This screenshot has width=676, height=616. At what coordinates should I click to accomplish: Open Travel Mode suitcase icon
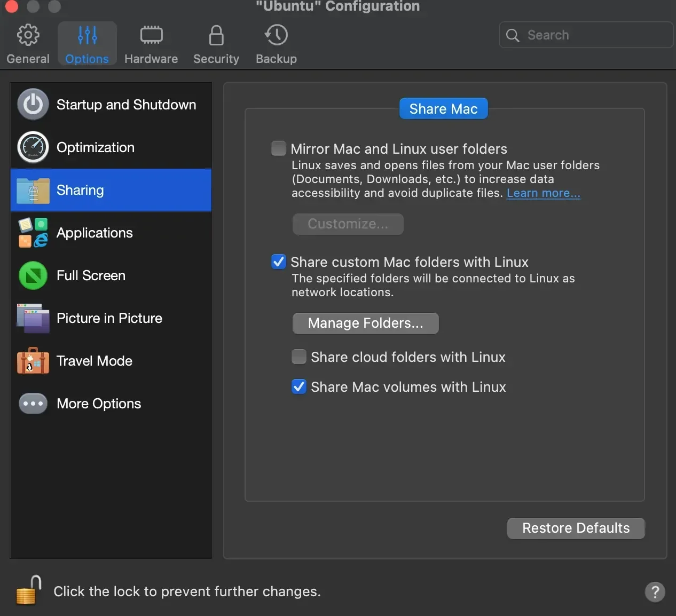pos(33,361)
